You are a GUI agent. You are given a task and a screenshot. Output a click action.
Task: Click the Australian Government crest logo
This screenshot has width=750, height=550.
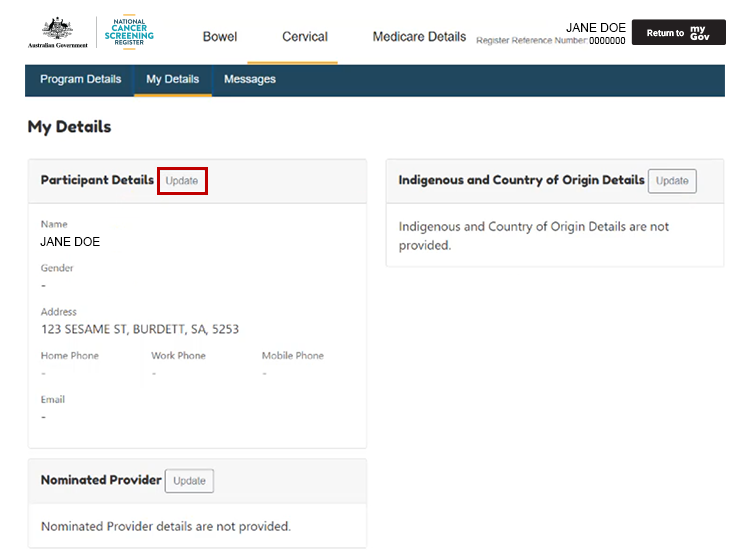pos(57,32)
